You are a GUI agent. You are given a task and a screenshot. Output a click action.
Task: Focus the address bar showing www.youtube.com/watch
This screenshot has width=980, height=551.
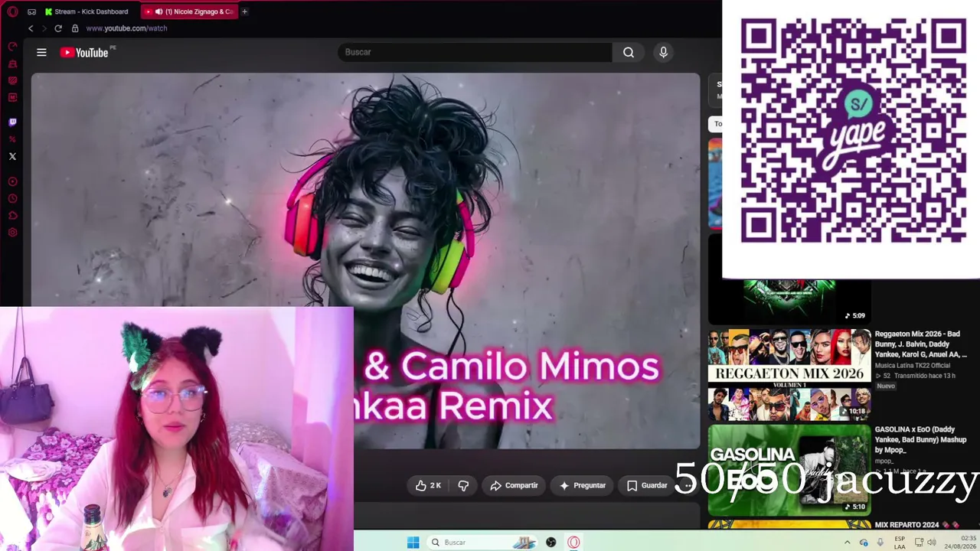(x=126, y=28)
